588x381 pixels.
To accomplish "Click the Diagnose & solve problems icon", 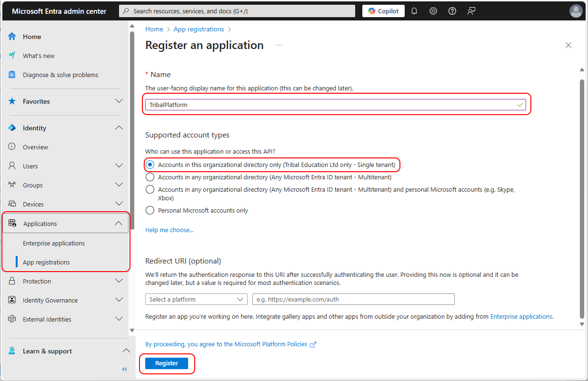I will [x=11, y=75].
